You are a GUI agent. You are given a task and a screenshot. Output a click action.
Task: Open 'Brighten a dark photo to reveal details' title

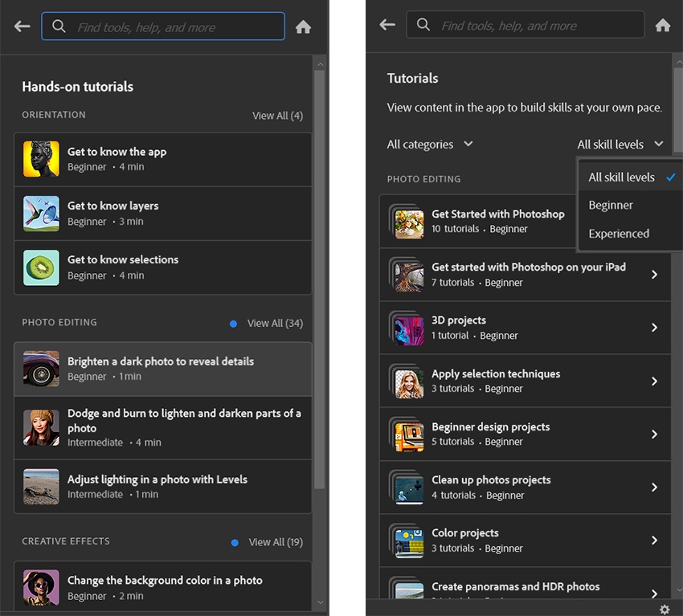[x=160, y=361]
